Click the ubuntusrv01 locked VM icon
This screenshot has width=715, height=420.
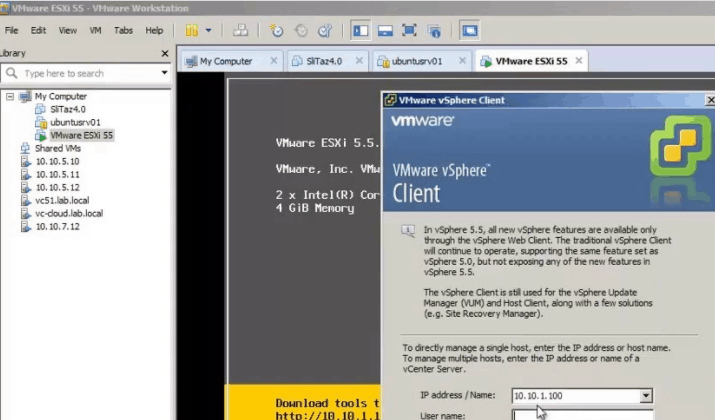tap(41, 122)
